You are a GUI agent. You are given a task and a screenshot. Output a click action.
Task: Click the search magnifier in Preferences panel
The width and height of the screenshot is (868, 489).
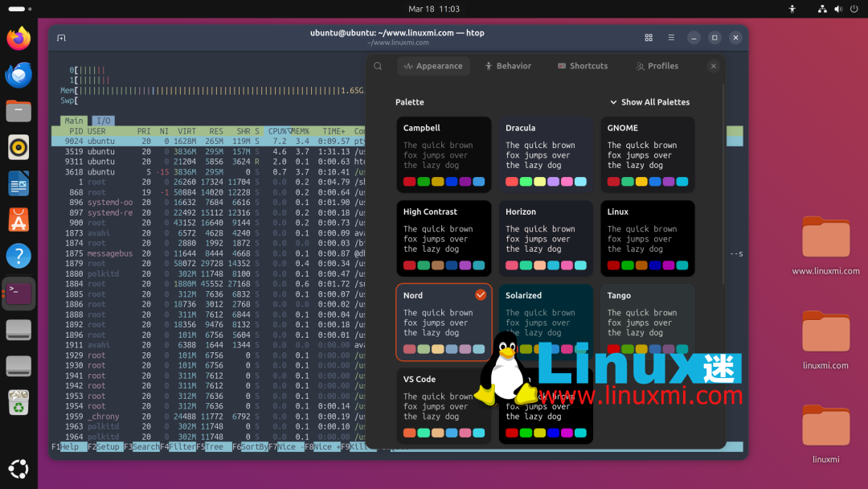coord(378,66)
